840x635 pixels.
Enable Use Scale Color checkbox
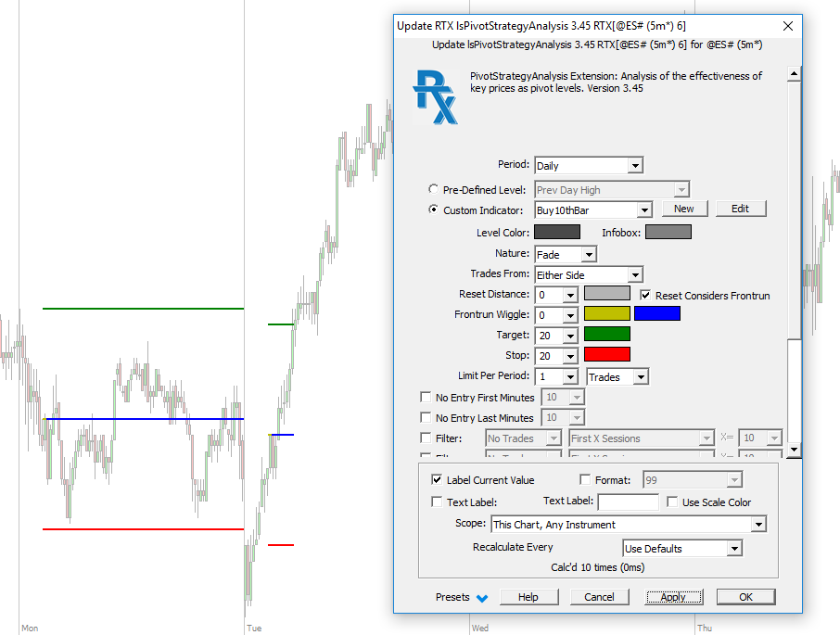click(673, 502)
